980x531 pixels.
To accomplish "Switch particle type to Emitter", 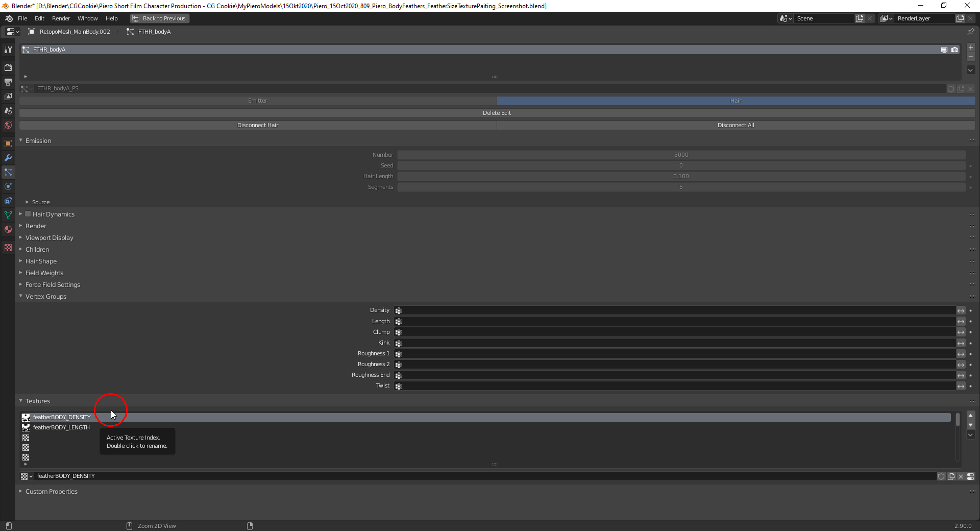I will click(x=258, y=101).
